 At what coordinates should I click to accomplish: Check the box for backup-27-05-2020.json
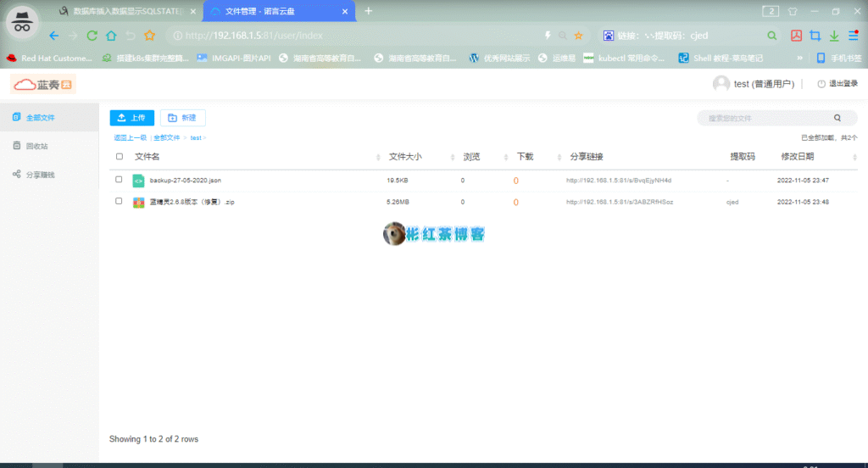click(x=120, y=180)
